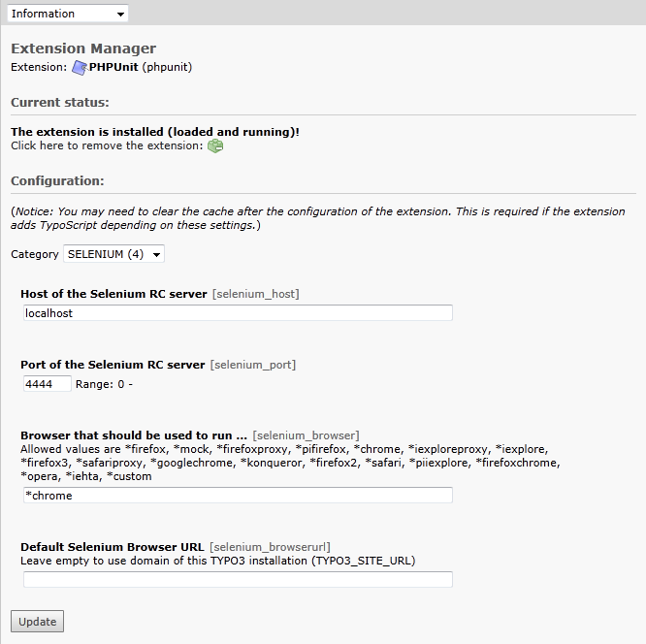Viewport: 646px width, 644px height.
Task: Click the Configuration section heading
Action: 57,180
